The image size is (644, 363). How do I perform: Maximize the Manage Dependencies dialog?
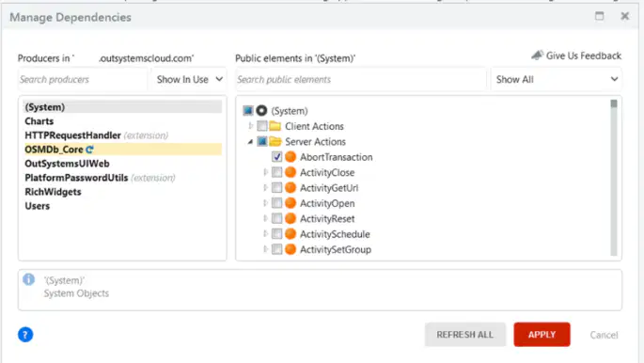coord(599,16)
